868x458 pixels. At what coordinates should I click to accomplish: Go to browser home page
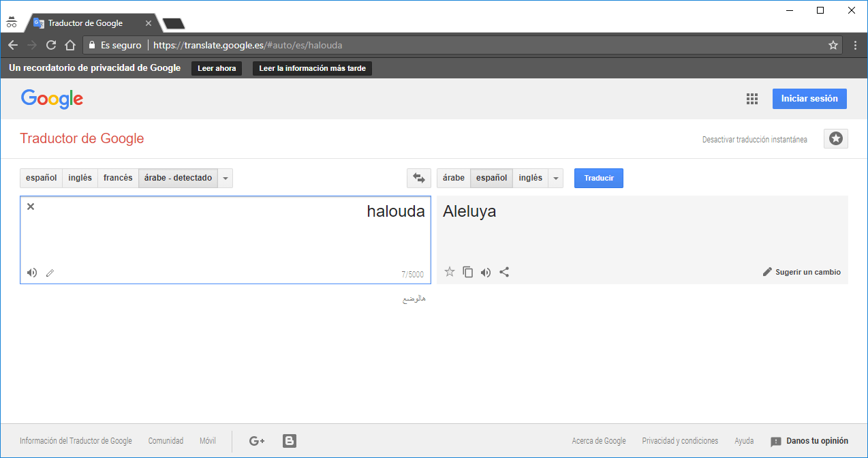point(69,45)
